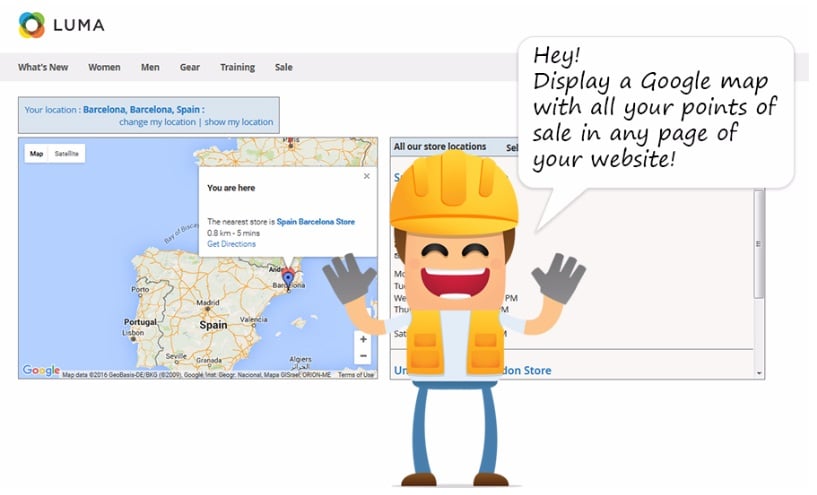817x495 pixels.
Task: Click the Lisbon label on the map
Action: [133, 332]
